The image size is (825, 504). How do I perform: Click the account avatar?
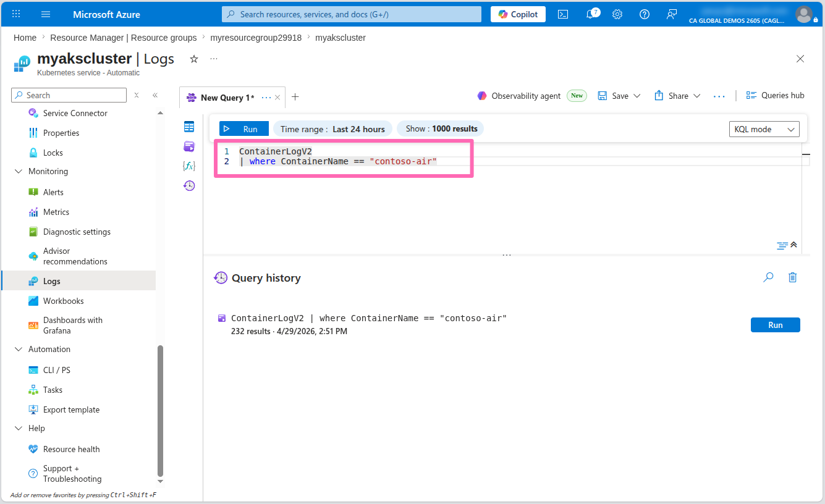click(x=804, y=14)
